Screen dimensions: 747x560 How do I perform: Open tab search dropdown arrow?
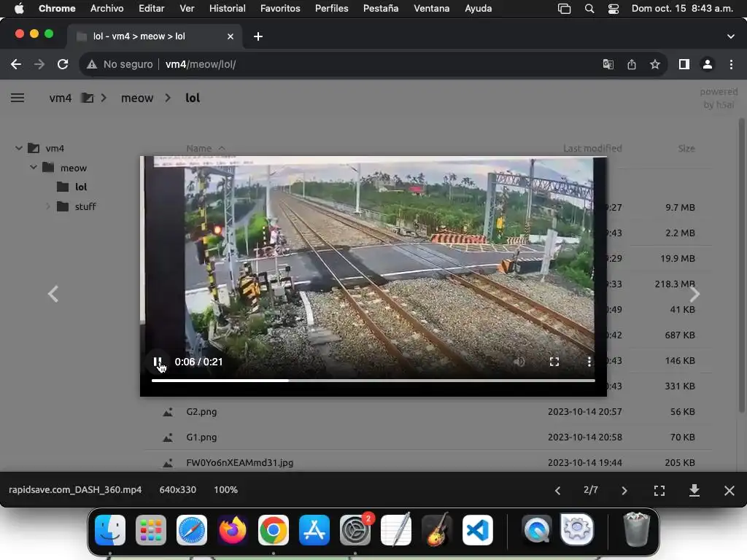(x=731, y=36)
